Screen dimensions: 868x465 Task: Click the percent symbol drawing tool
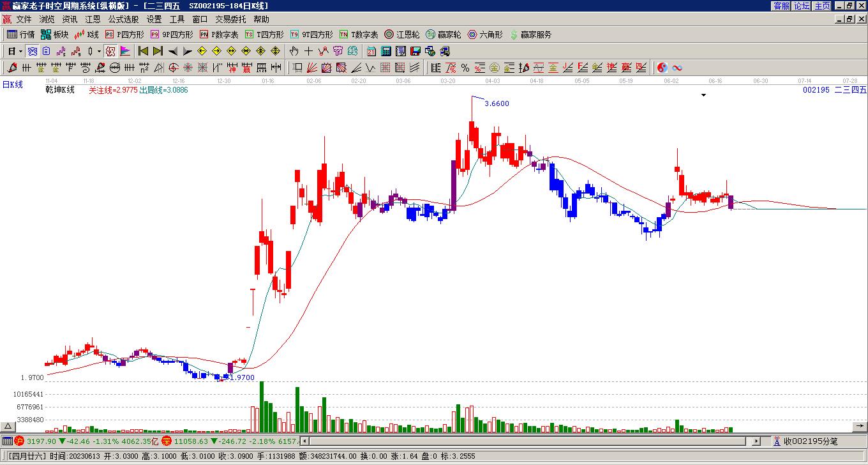click(465, 68)
